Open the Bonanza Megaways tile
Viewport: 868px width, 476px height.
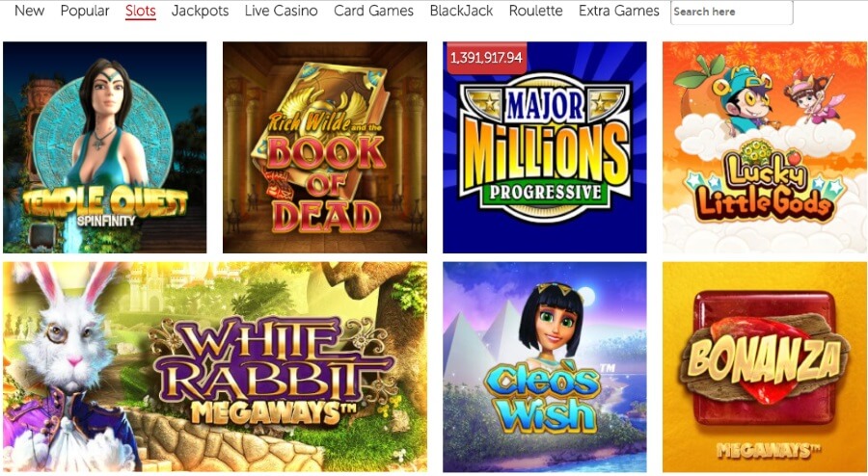[765, 366]
